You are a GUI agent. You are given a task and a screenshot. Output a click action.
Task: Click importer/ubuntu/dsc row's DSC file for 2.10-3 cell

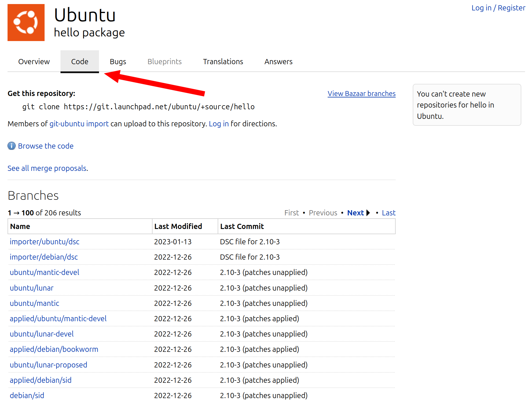tap(250, 242)
